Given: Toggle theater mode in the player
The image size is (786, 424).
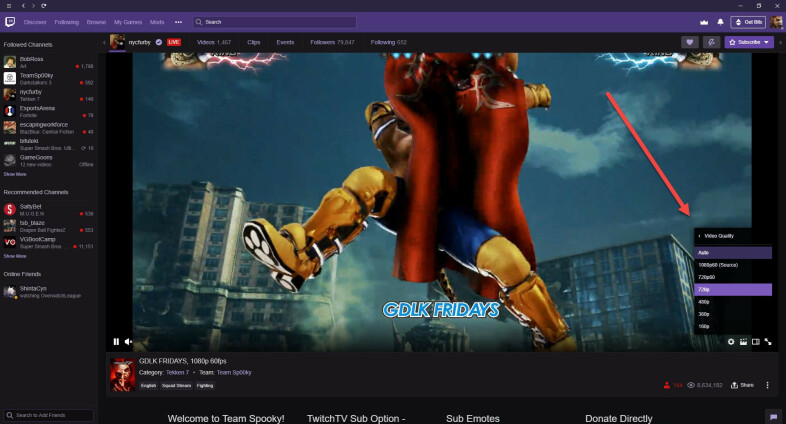Looking at the screenshot, I should tap(755, 342).
